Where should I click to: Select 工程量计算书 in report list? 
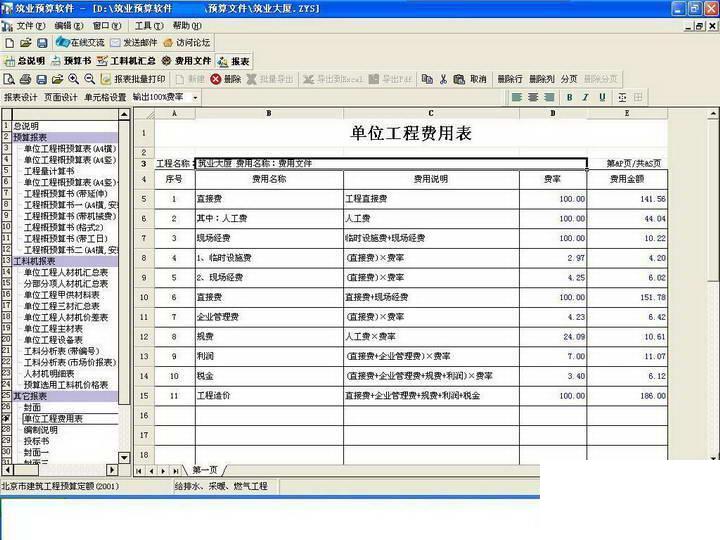point(49,171)
